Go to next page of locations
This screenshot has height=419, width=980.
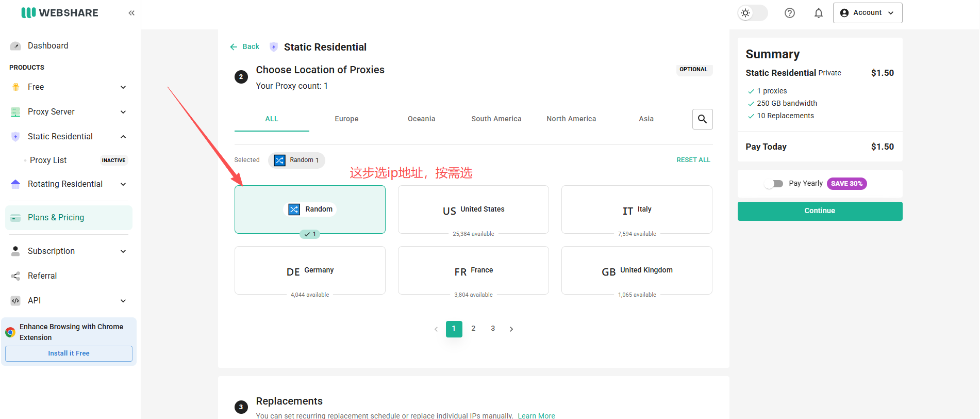click(511, 329)
